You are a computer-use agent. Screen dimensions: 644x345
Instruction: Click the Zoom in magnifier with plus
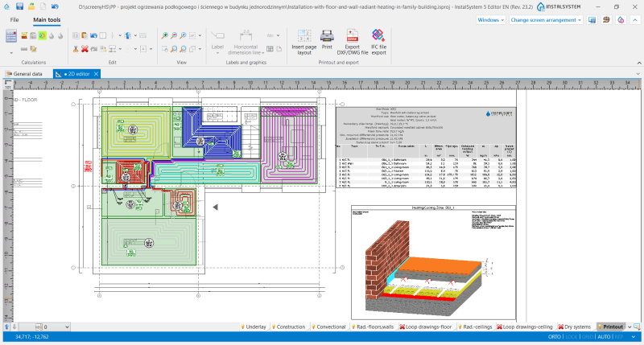point(165,35)
